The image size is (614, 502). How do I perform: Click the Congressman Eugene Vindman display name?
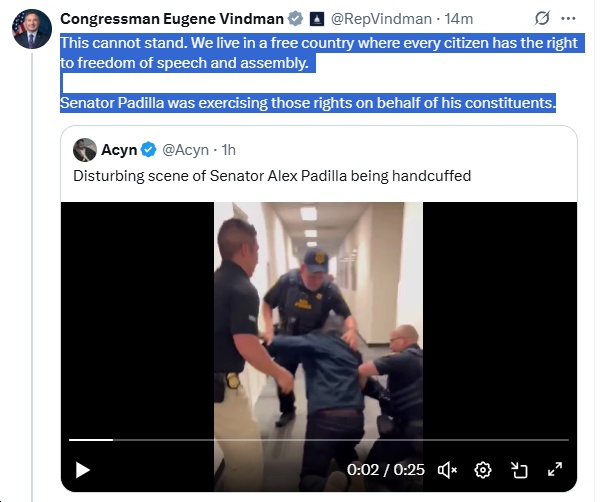click(172, 19)
